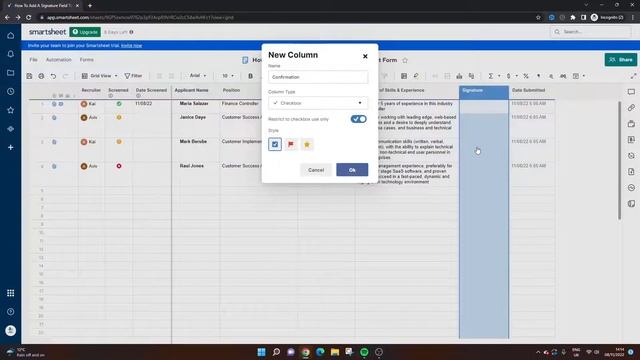
Task: Cancel the New Column dialog
Action: point(316,170)
